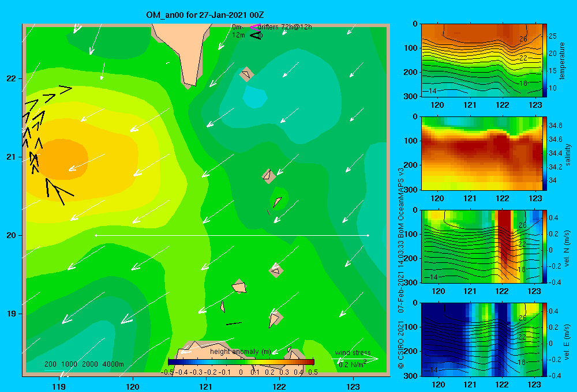Image resolution: width=577 pixels, height=392 pixels.
Task: Select the salinity color scale bar
Action: (x=544, y=153)
